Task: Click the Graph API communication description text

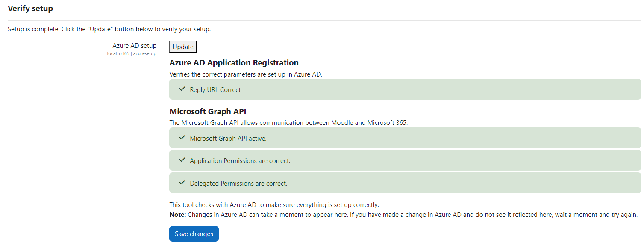Action: tap(288, 123)
